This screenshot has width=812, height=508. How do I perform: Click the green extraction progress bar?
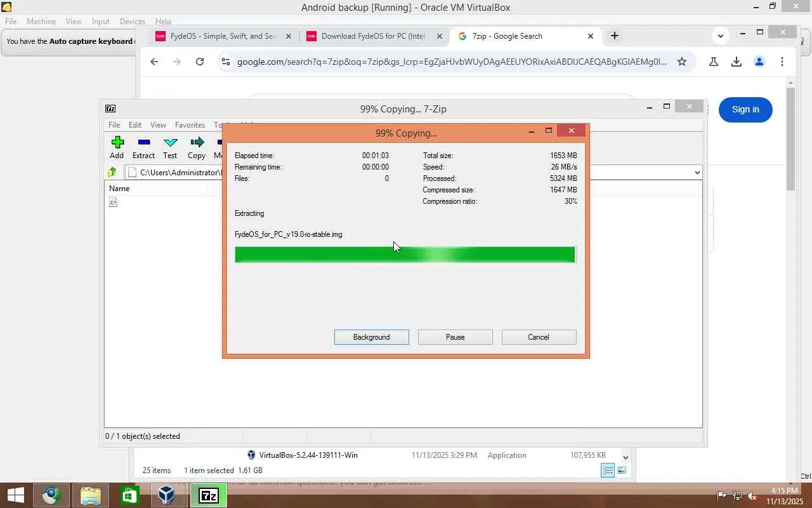coord(405,255)
